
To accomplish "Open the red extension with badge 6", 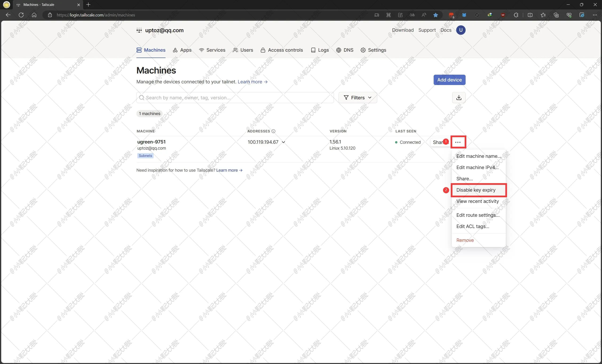I will pyautogui.click(x=451, y=15).
